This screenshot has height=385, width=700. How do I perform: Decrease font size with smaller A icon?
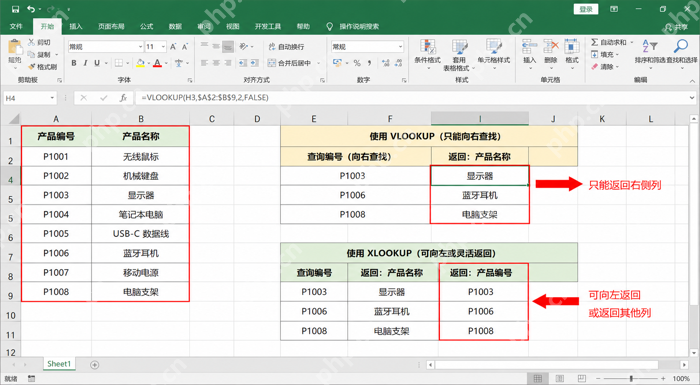(x=185, y=46)
